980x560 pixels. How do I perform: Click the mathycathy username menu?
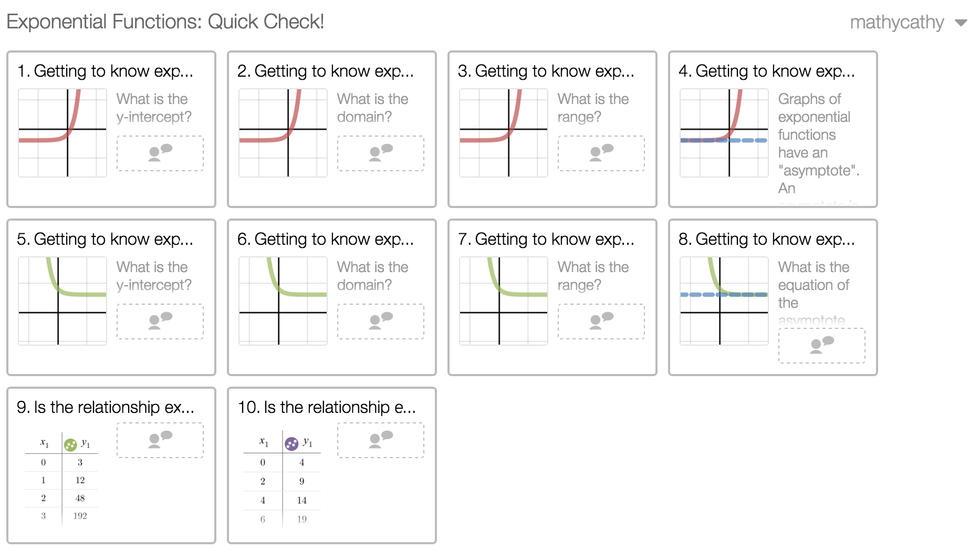tap(896, 23)
